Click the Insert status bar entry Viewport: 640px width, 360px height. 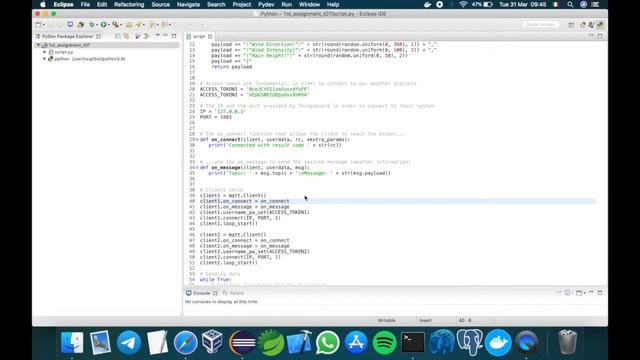tap(425, 320)
